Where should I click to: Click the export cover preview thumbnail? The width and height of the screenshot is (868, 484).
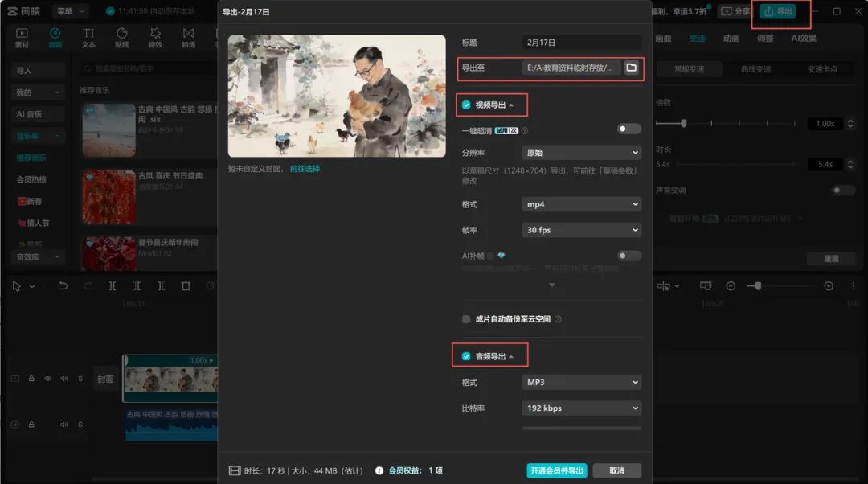click(337, 96)
